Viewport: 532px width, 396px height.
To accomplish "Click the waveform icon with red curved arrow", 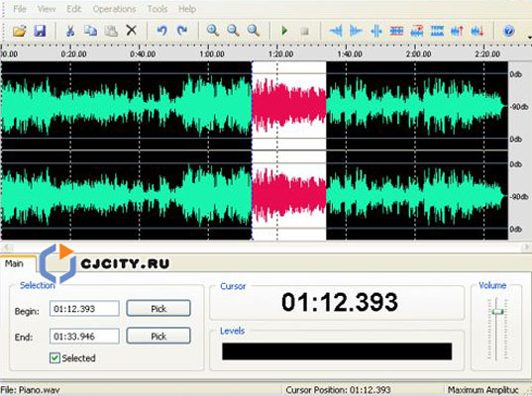I will [x=417, y=32].
